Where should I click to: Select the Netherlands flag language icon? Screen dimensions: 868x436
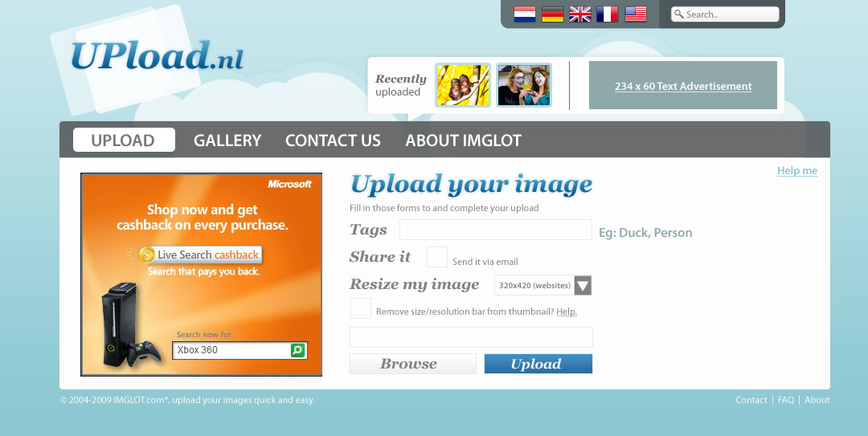(x=524, y=14)
